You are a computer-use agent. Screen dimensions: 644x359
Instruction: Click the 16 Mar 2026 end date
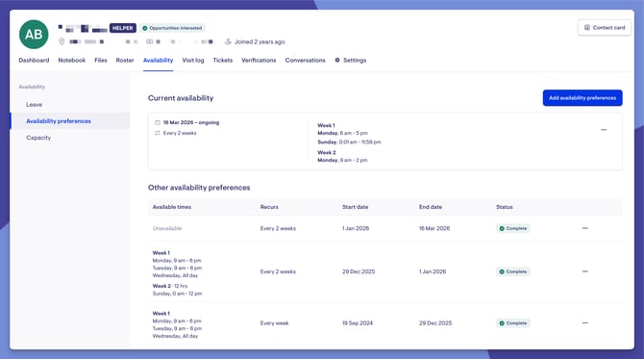tap(434, 228)
